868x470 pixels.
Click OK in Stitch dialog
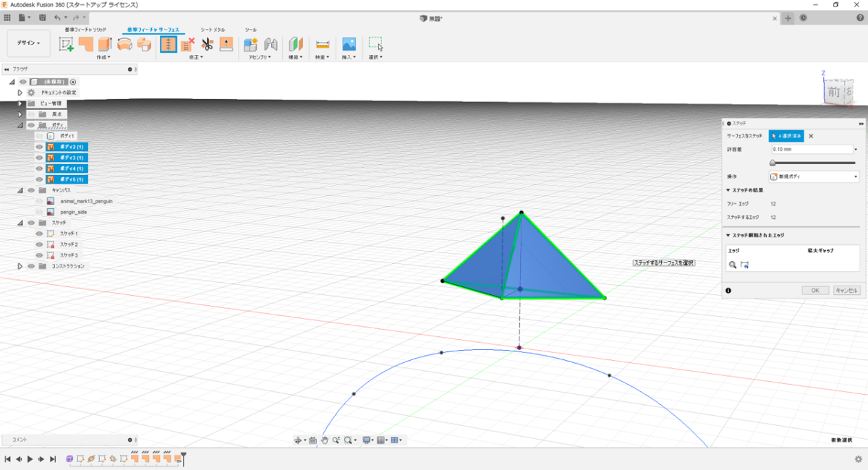(x=815, y=290)
